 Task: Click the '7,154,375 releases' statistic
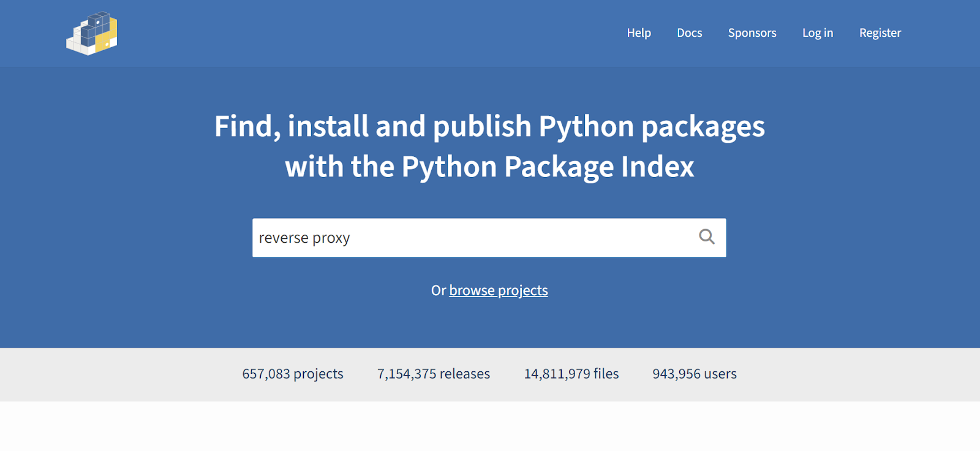coord(434,374)
